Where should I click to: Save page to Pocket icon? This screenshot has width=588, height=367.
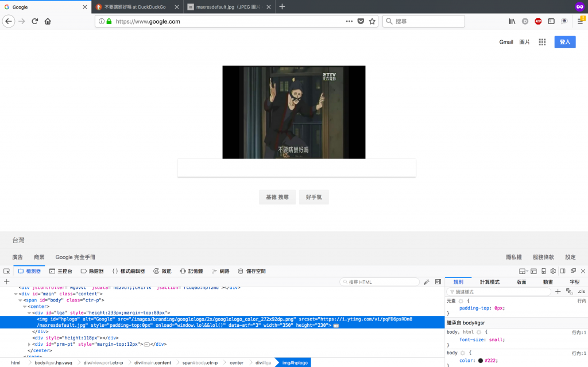(x=361, y=21)
